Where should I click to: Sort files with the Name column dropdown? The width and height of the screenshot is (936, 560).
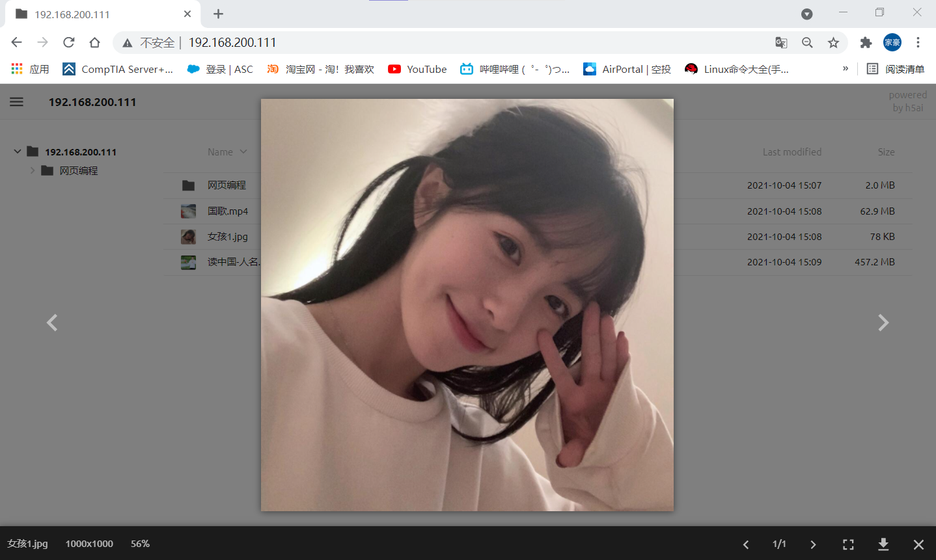(227, 152)
